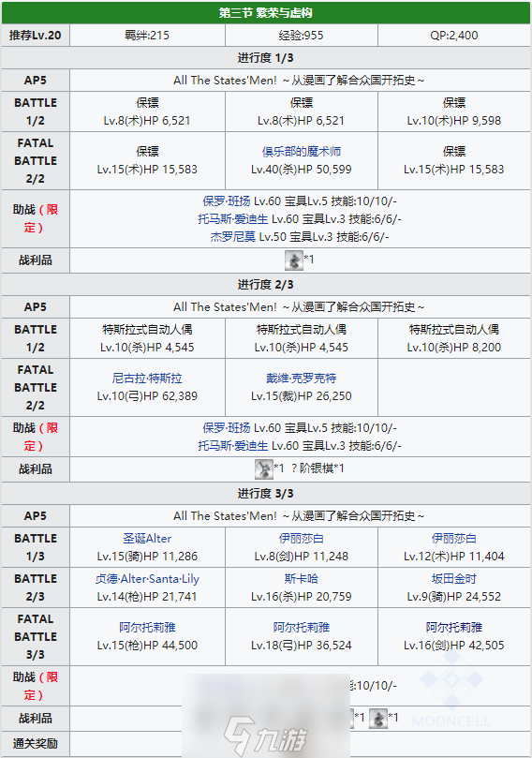This screenshot has width=532, height=758.
Task: Open the 伊丽莎白 link above Lv.8(剑)
Action: pos(301,539)
